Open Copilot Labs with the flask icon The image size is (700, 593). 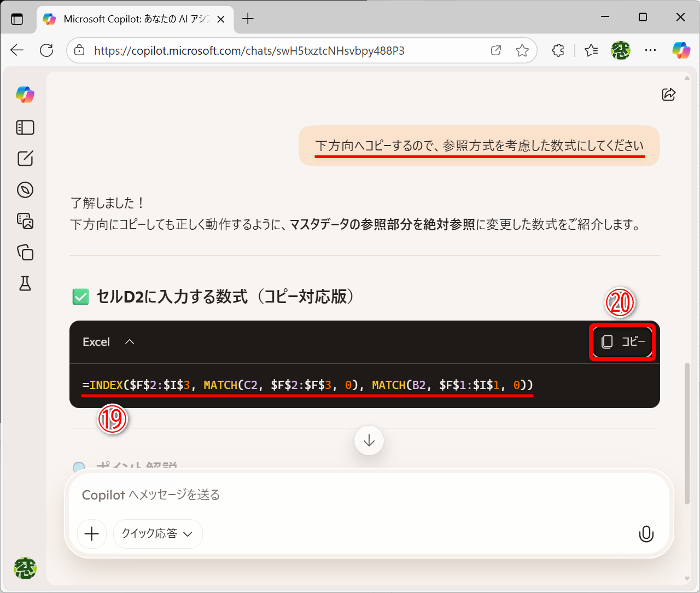[25, 283]
